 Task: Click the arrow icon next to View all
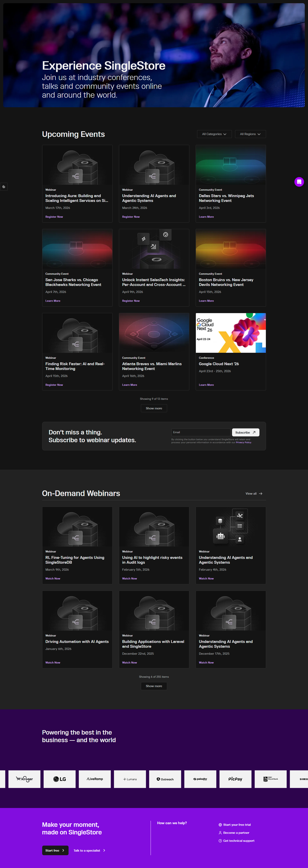point(261,494)
